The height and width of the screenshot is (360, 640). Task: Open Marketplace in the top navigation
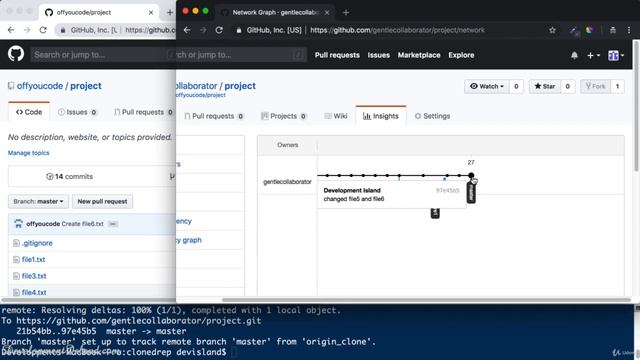pos(419,55)
